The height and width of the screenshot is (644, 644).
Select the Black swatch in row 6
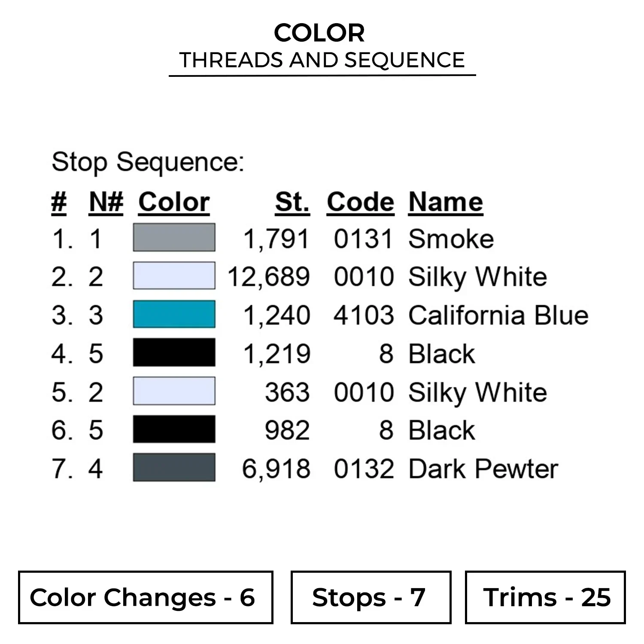click(174, 429)
